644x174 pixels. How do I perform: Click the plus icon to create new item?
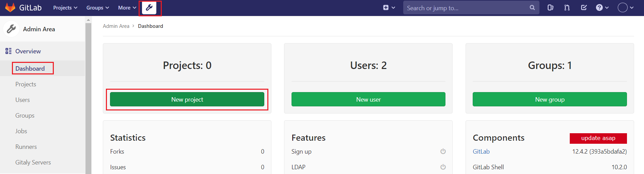(386, 7)
